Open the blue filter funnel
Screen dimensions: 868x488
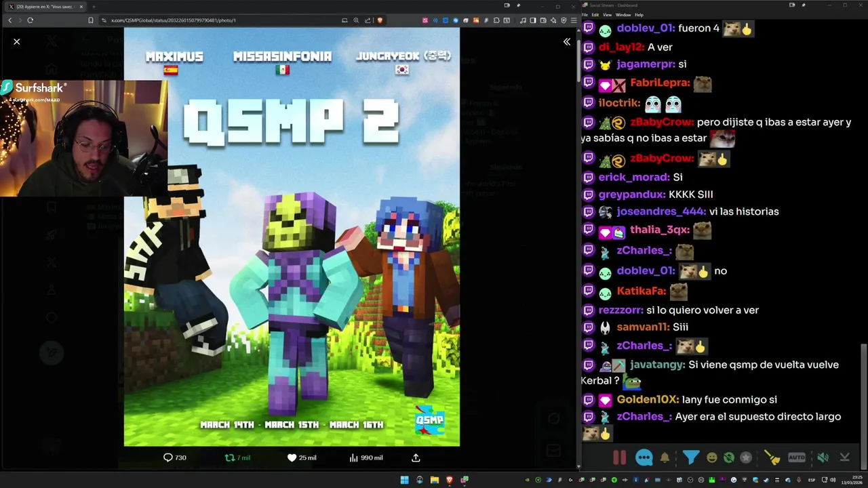coord(690,457)
